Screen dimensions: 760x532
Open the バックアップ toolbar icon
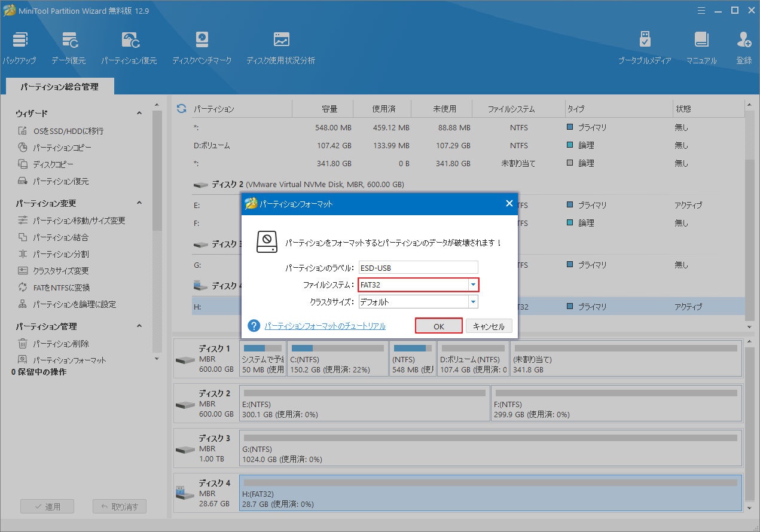(20, 48)
